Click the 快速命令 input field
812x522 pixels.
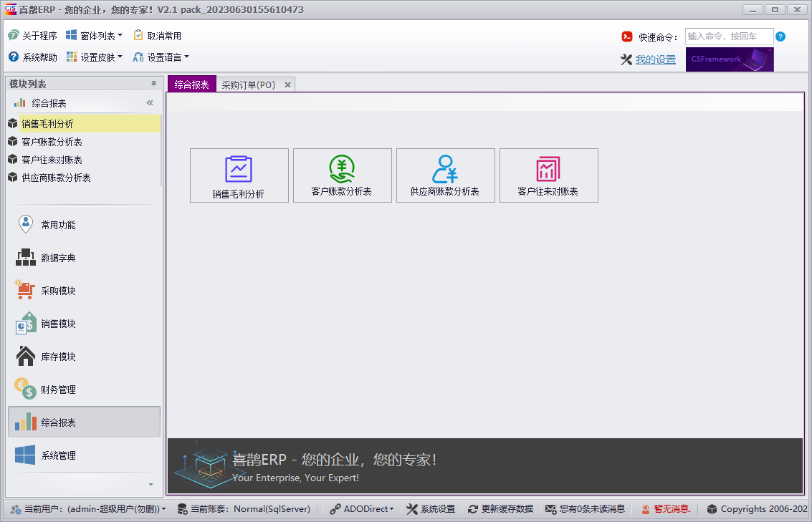(x=730, y=36)
